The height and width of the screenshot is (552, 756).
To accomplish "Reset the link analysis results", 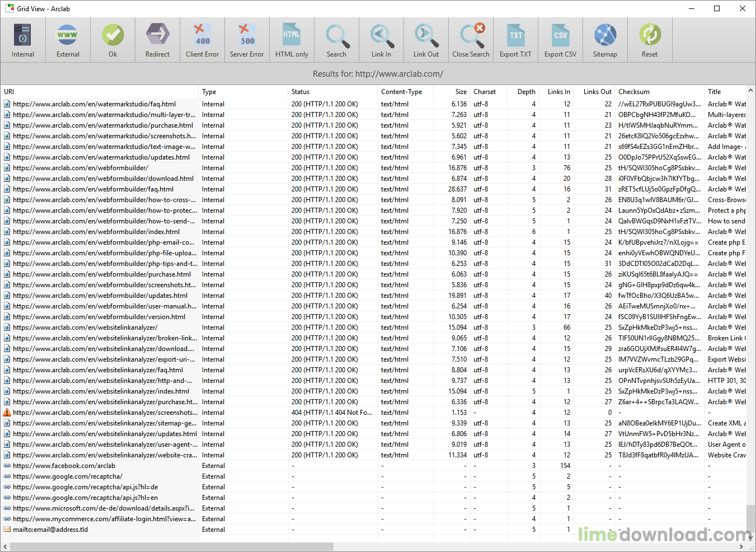I will coord(650,39).
